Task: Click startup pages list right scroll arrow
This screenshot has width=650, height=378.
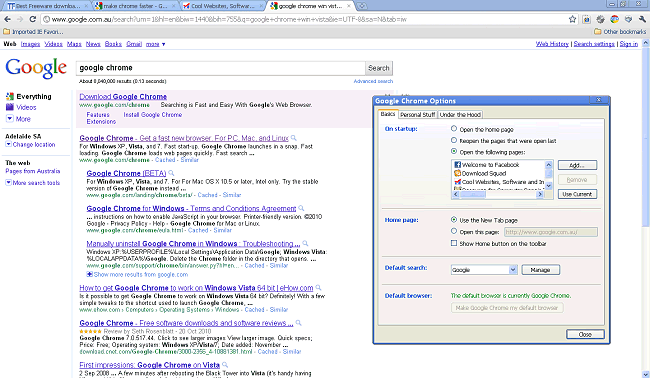Action: [540, 194]
